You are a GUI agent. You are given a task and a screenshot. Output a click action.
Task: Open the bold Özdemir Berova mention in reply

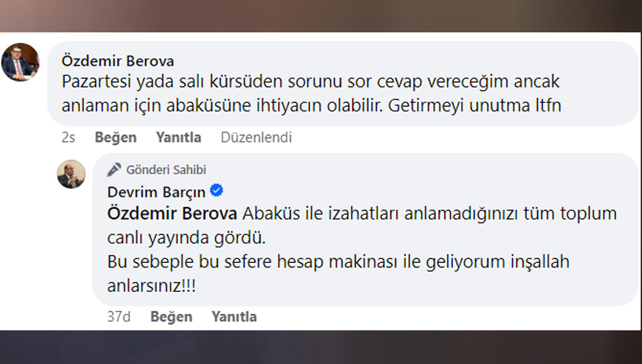point(172,214)
